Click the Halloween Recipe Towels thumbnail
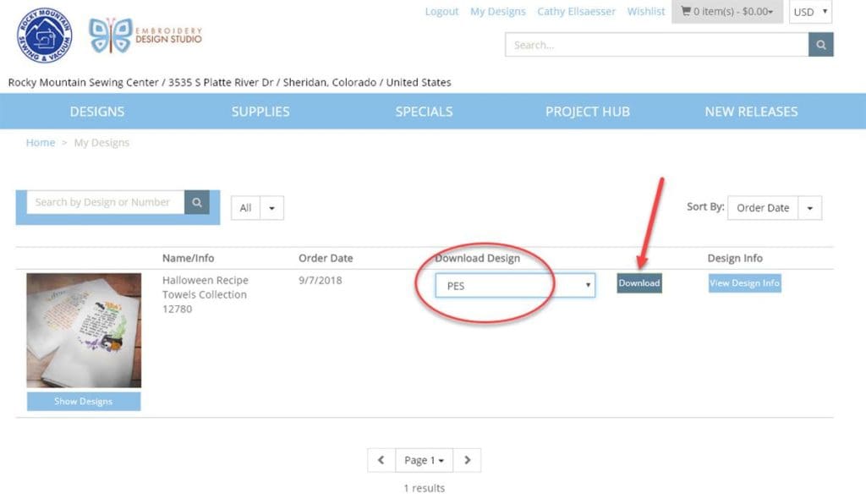This screenshot has height=504, width=866. tap(83, 330)
